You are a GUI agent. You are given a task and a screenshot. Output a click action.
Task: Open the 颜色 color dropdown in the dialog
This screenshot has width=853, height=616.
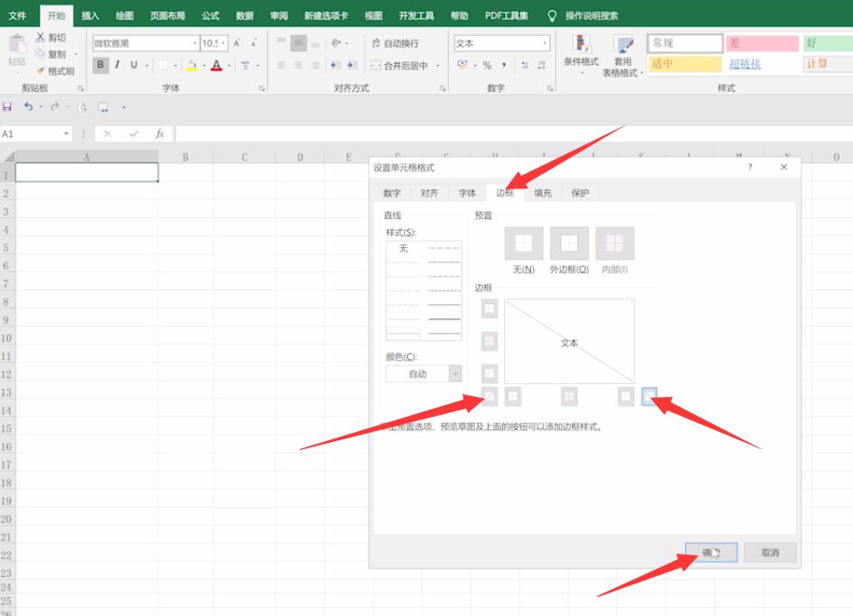tap(455, 373)
